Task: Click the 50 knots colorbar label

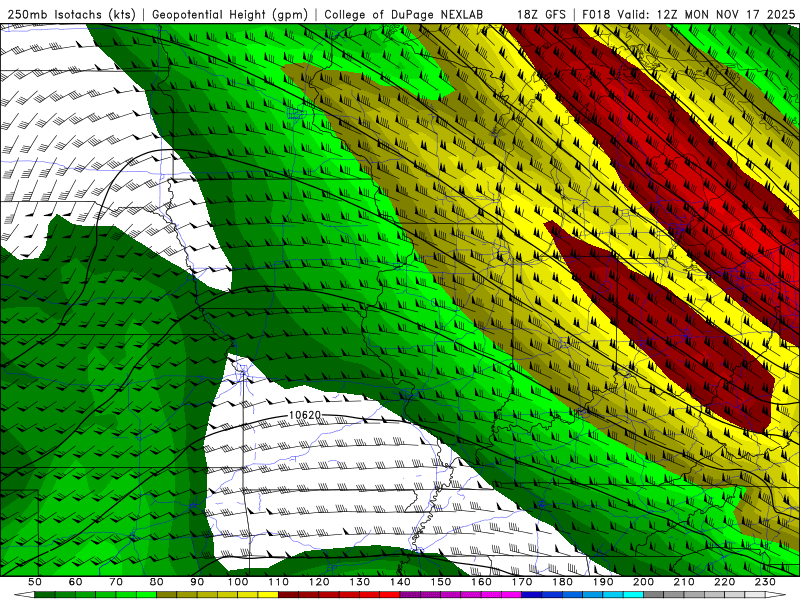Action: point(35,582)
